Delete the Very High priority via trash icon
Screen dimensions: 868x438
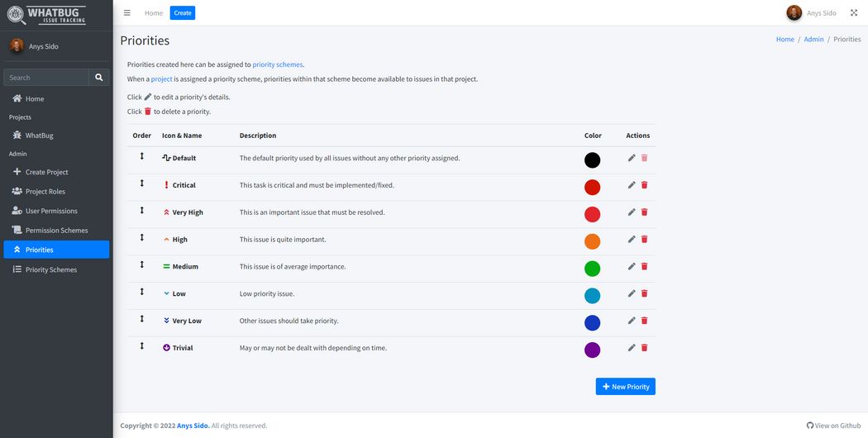[645, 212]
